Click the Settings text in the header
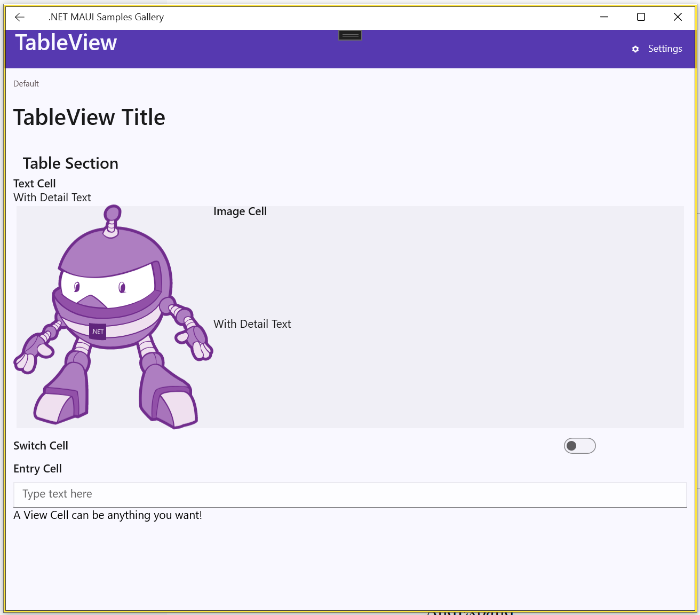This screenshot has height=615, width=700. [x=665, y=49]
